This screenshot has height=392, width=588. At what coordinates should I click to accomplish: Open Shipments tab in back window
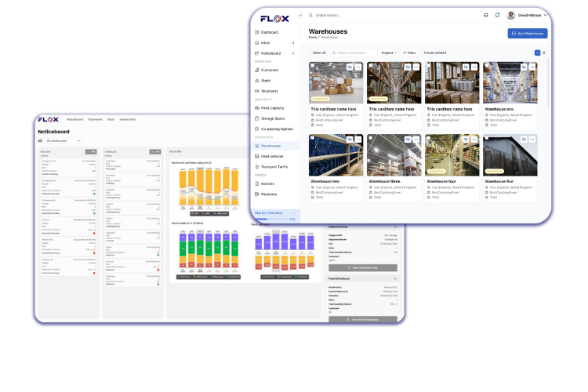click(95, 120)
